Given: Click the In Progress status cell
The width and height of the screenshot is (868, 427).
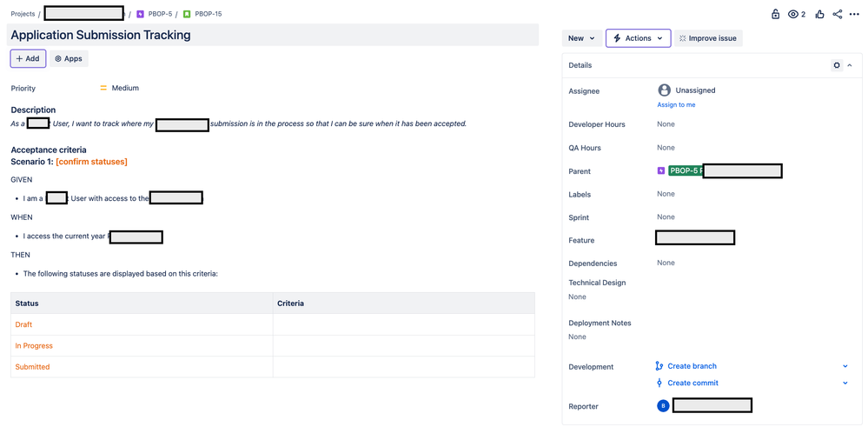Looking at the screenshot, I should (142, 345).
